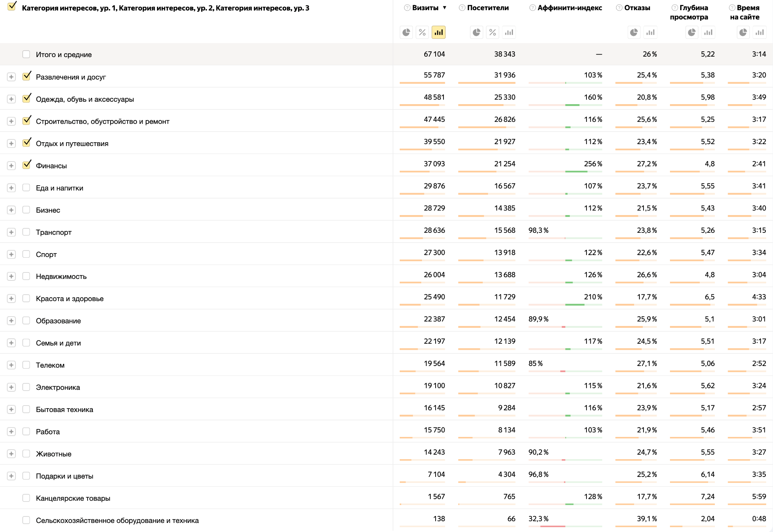
Task: Show pie chart for Глубина просмотра column
Action: click(x=692, y=32)
